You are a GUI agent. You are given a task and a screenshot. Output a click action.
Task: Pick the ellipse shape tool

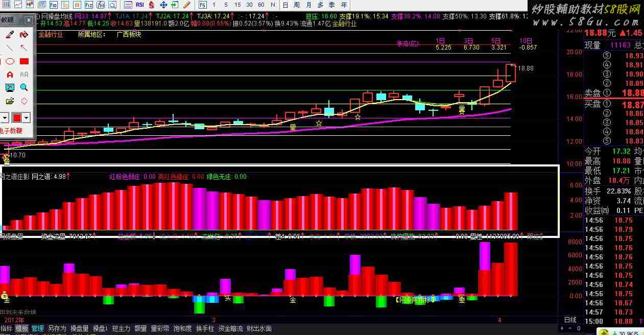pos(9,61)
